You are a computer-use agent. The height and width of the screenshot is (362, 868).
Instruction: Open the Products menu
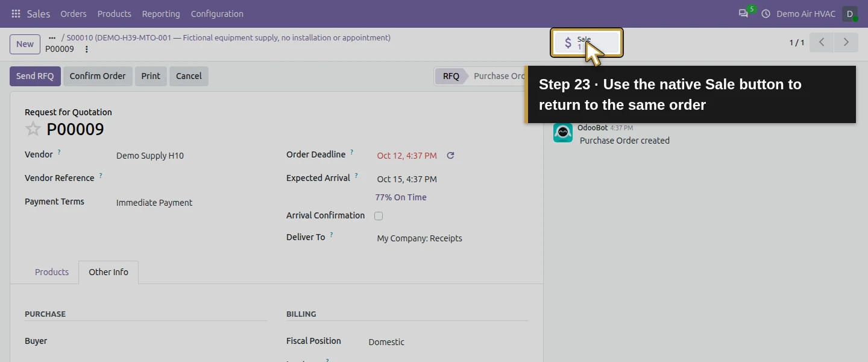coord(114,13)
